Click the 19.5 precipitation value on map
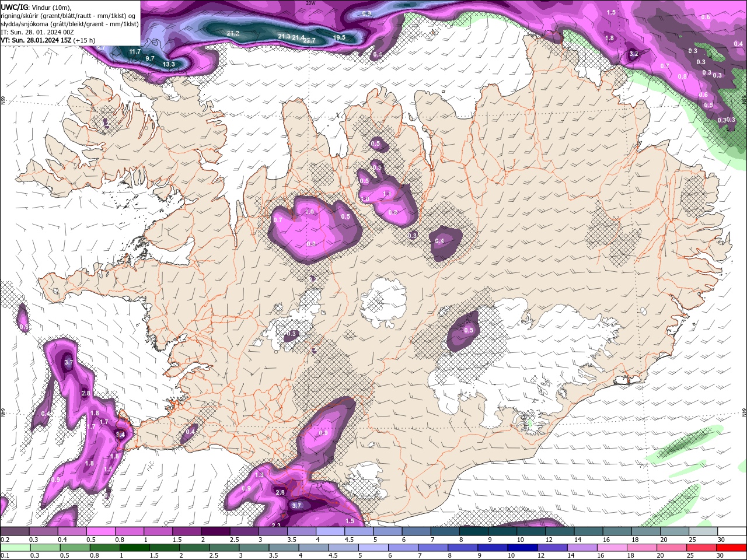The image size is (747, 560). coord(339,37)
